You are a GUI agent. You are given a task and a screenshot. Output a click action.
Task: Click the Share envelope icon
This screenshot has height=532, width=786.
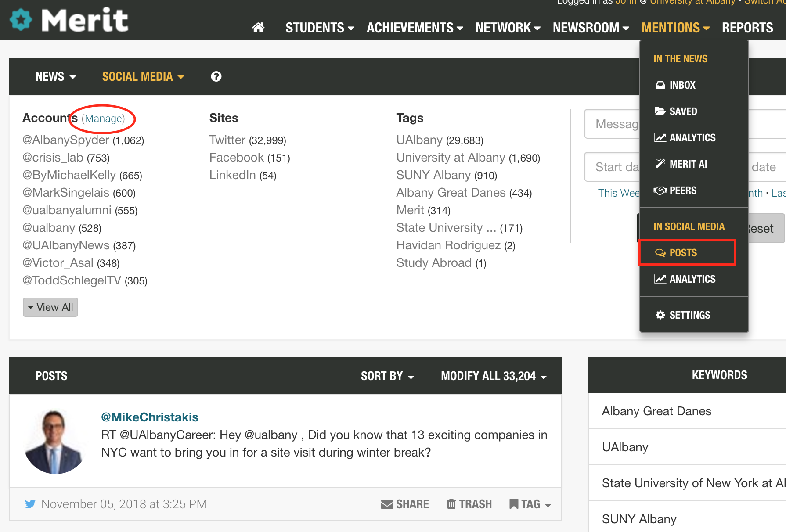[387, 504]
